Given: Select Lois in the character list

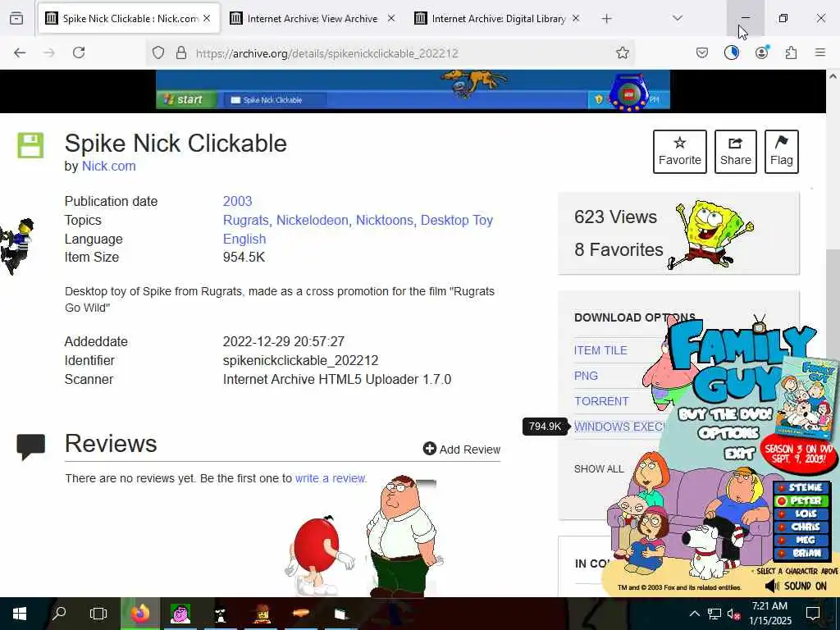Looking at the screenshot, I should tap(801, 514).
